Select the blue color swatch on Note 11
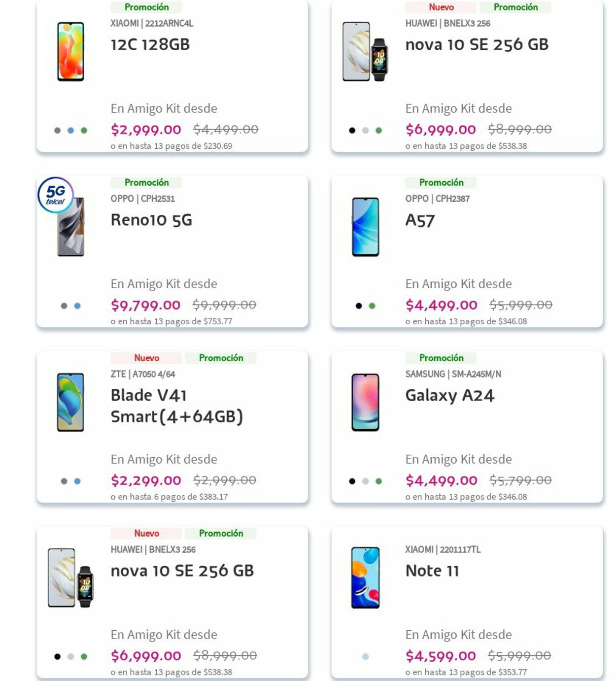The width and height of the screenshot is (616, 681). (365, 656)
